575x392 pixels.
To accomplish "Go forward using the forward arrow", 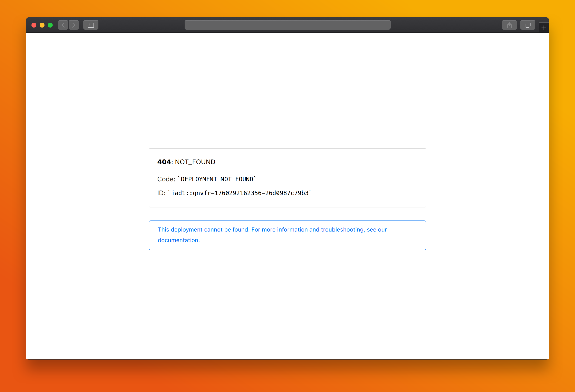I will click(74, 25).
